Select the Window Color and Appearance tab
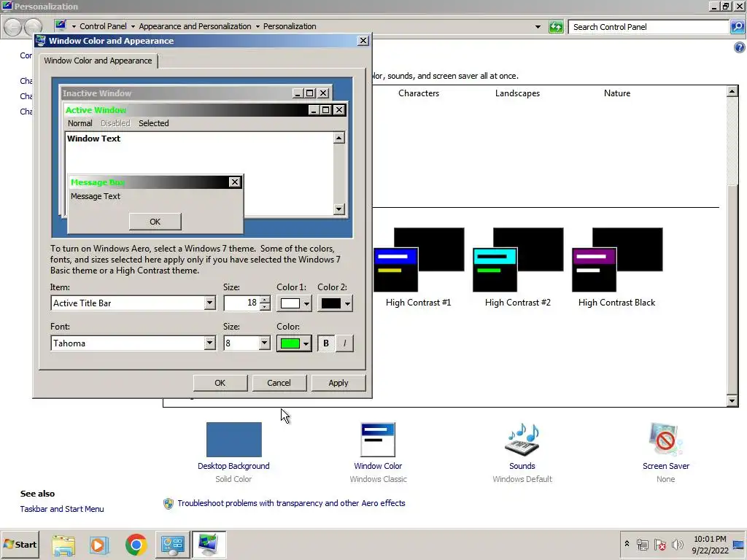Viewport: 747px width, 560px height. [98, 61]
